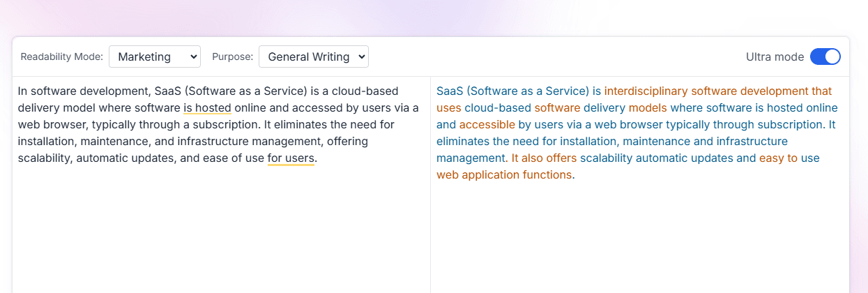Click the orange word "models" in output
Viewport: 868px width, 293px height.
(x=648, y=107)
